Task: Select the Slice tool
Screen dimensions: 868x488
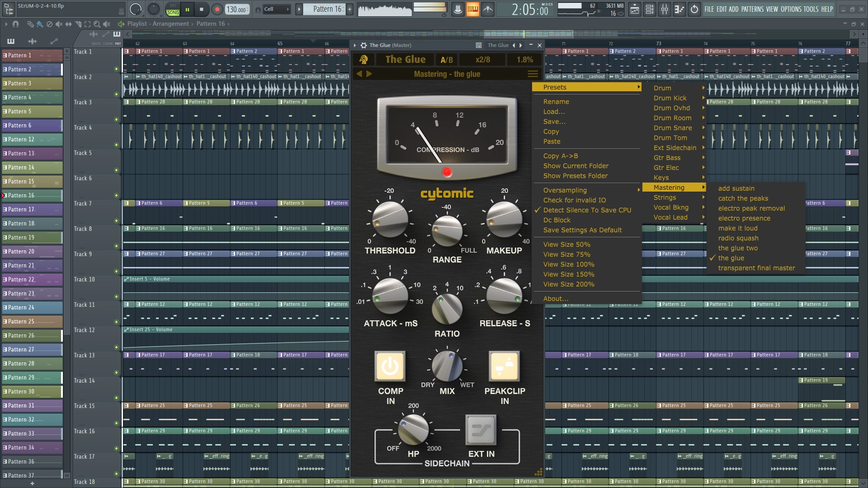Action: point(78,24)
